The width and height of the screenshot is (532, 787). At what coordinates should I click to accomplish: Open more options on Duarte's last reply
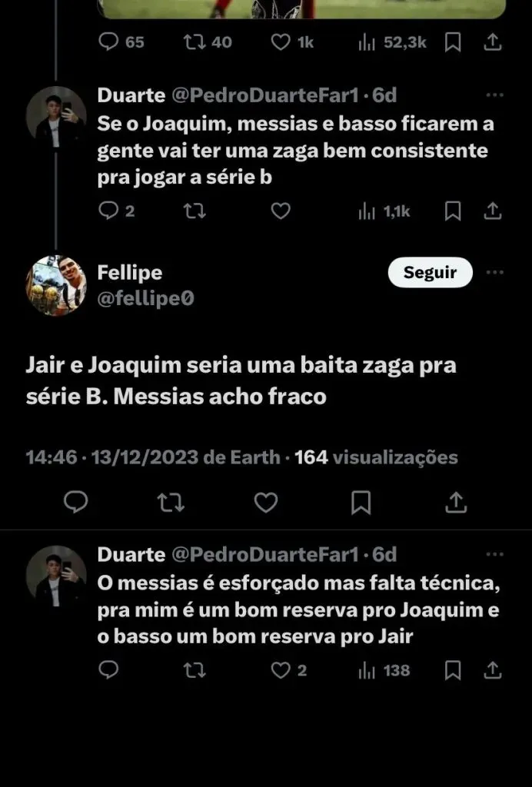click(495, 554)
